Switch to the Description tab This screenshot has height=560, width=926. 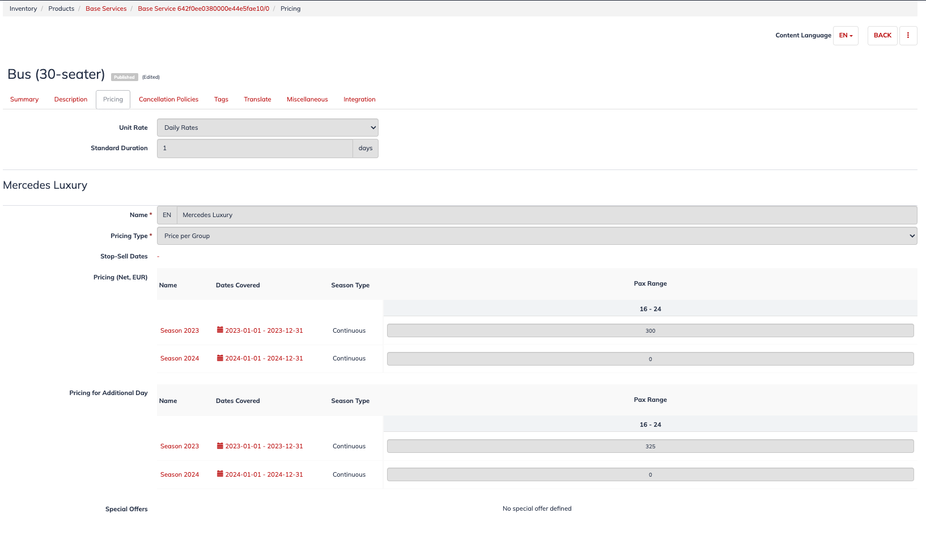point(71,99)
